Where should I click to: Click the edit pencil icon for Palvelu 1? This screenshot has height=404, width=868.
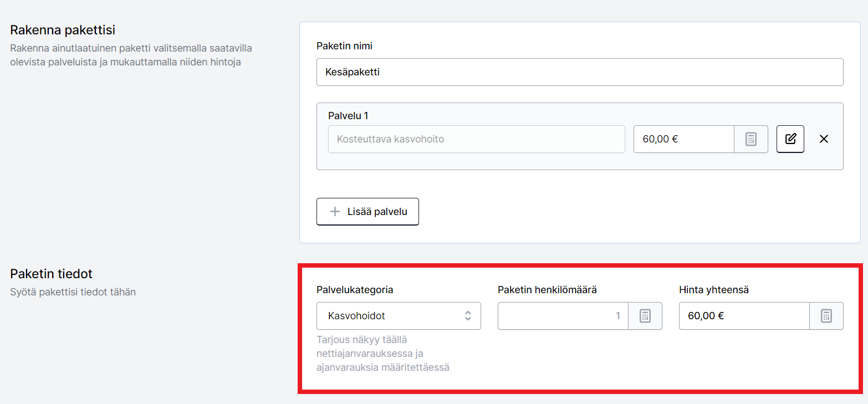pos(790,139)
